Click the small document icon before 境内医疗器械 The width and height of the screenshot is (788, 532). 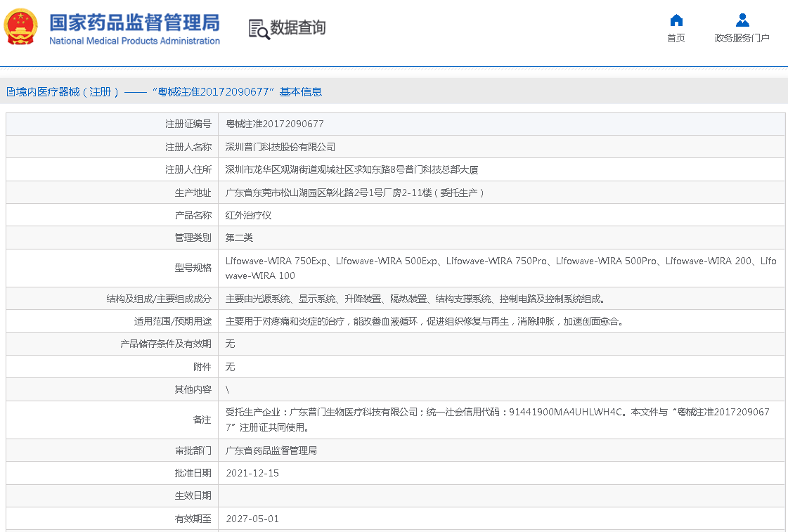tap(11, 92)
